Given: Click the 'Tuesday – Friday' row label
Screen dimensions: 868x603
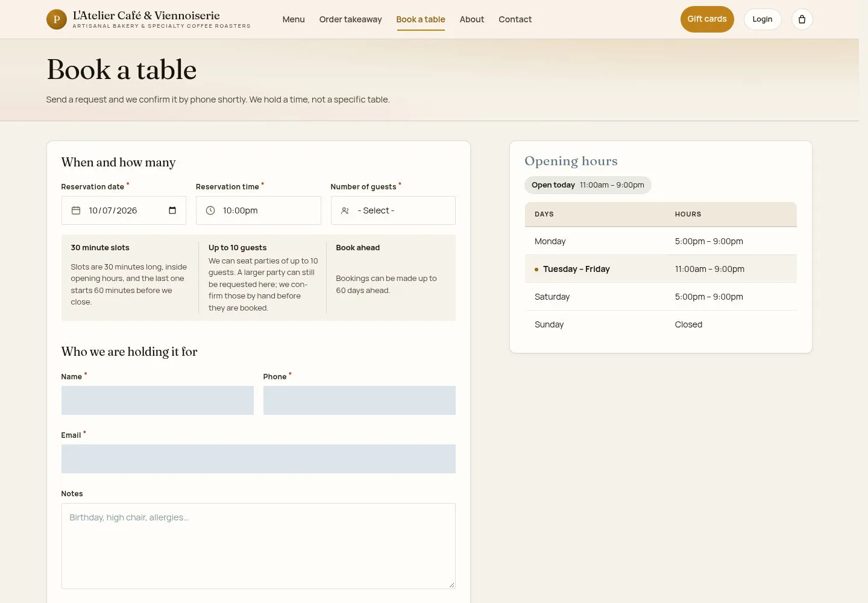Looking at the screenshot, I should (576, 269).
